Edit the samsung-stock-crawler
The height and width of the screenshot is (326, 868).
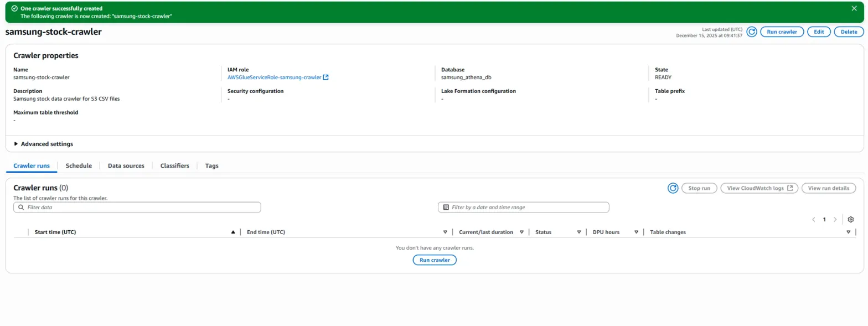click(x=819, y=32)
